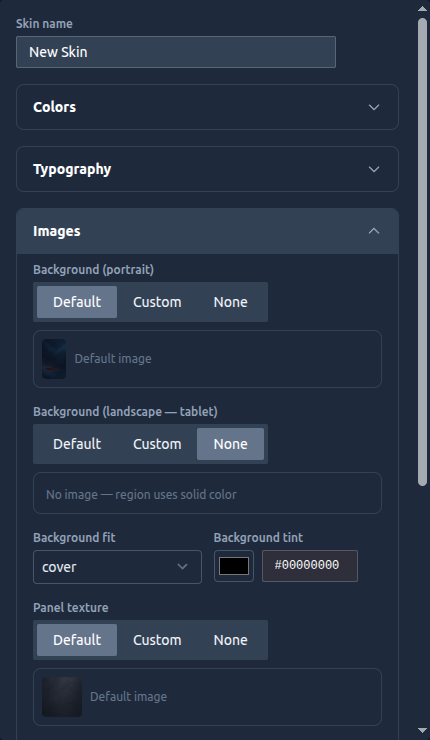Image resolution: width=430 pixels, height=740 pixels.
Task: Select Custom for Background (landscape — tablet)
Action: 157,444
